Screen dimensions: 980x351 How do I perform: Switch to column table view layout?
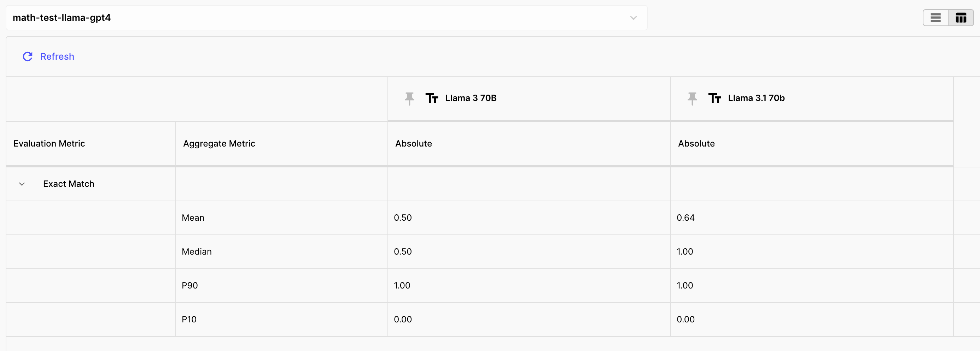[961, 18]
